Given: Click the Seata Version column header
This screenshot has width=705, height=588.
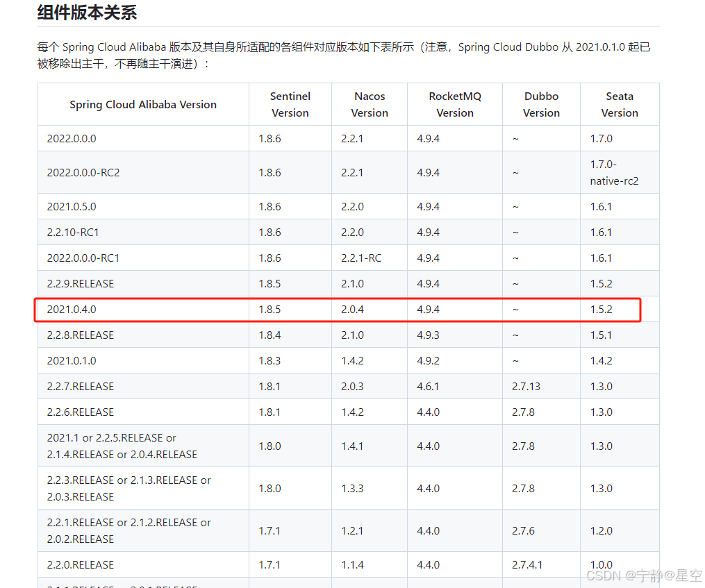Looking at the screenshot, I should coord(620,104).
